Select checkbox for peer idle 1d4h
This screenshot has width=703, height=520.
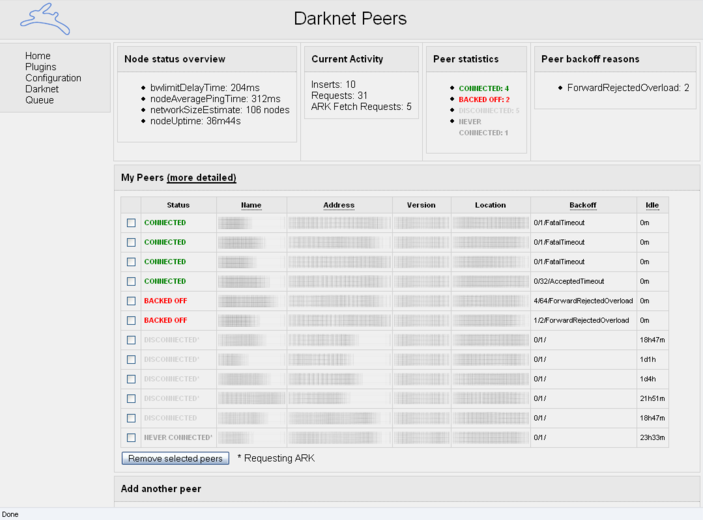[x=131, y=379]
